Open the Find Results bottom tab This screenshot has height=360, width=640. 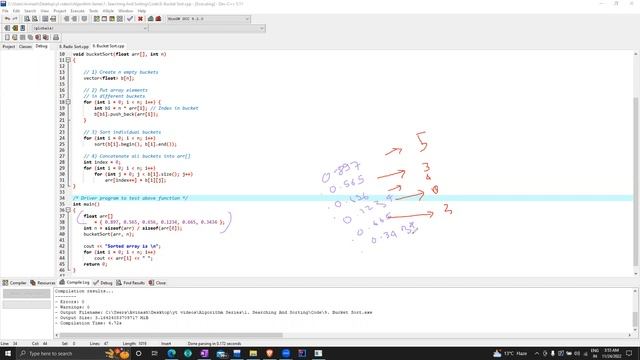point(131,282)
